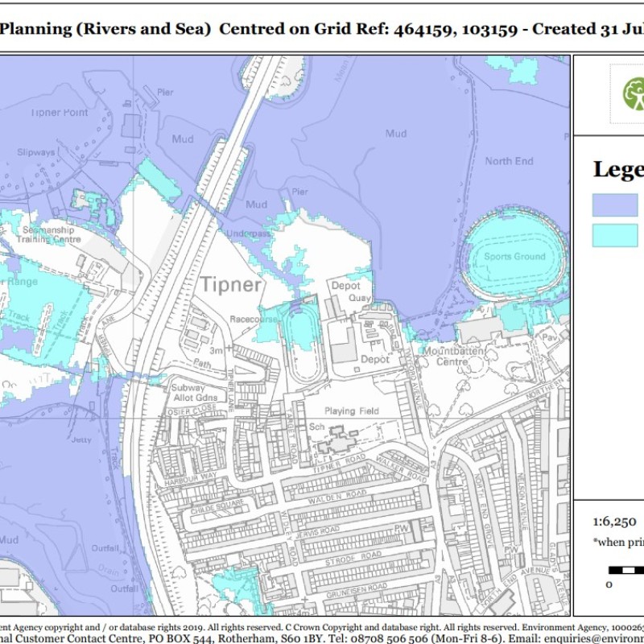This screenshot has width=644, height=644.
Task: Click the purple flood zone legend swatch
Action: 616,205
